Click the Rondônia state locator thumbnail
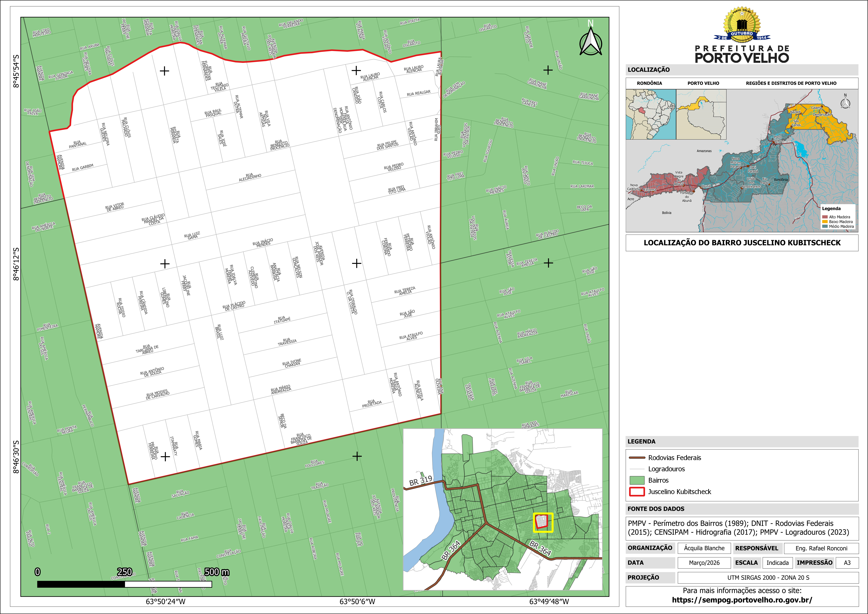 651,114
